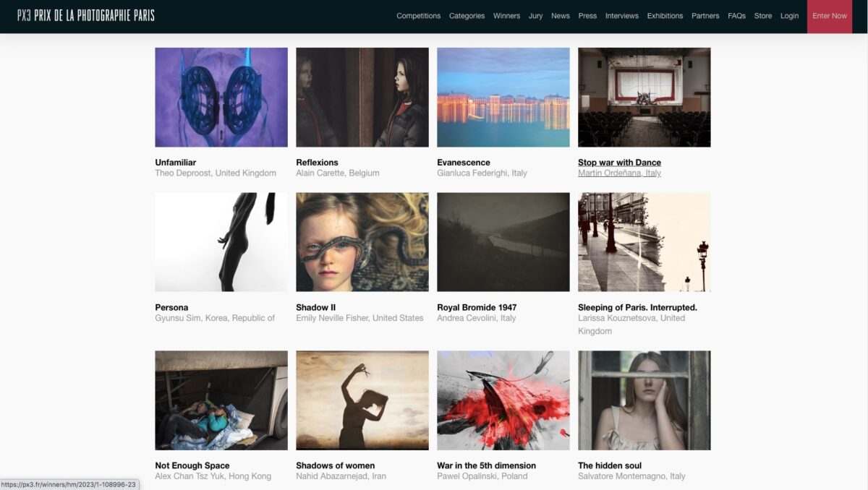Click Theo Deproost, United Kingdom credit
This screenshot has height=490, width=868.
point(216,173)
